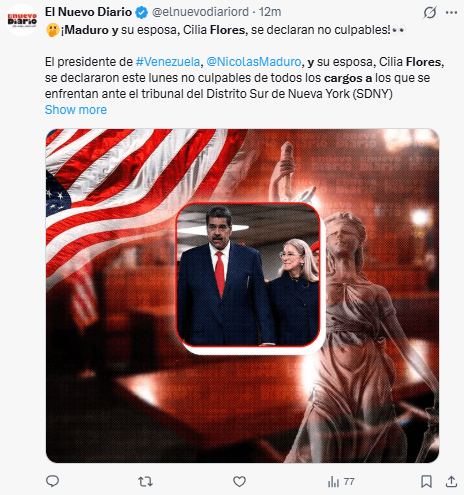464x495 pixels.
Task: Like the post with the heart icon
Action: pos(239,481)
